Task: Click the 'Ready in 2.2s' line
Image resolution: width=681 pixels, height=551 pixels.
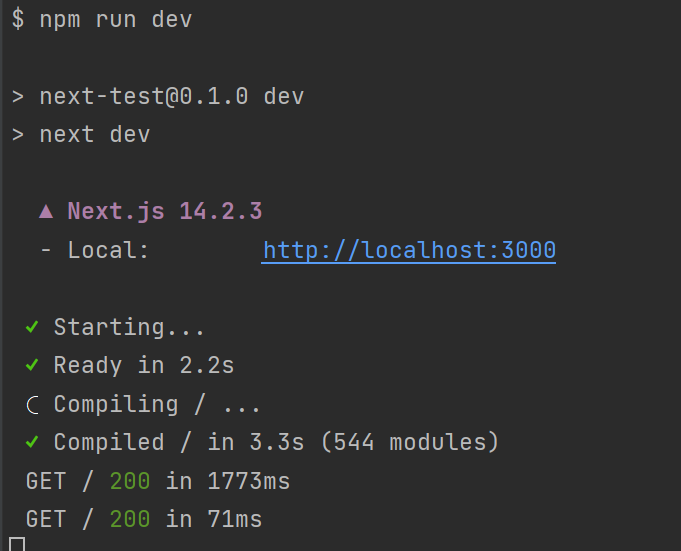Action: [144, 366]
